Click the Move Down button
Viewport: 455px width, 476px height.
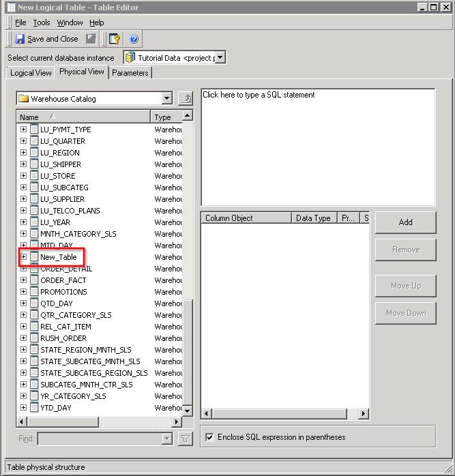(405, 313)
